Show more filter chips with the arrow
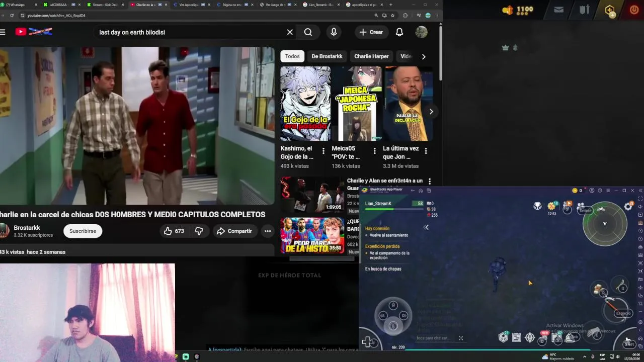The width and height of the screenshot is (644, 362). pyautogui.click(x=424, y=56)
